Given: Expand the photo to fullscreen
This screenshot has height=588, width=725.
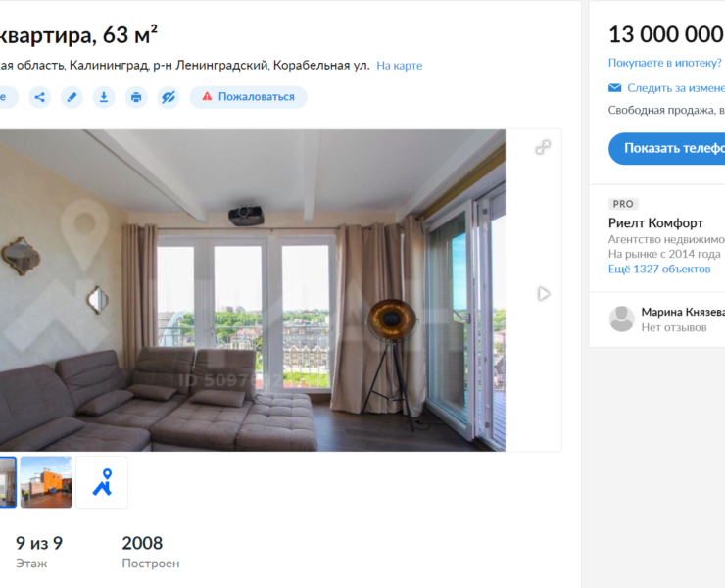Looking at the screenshot, I should click(542, 147).
